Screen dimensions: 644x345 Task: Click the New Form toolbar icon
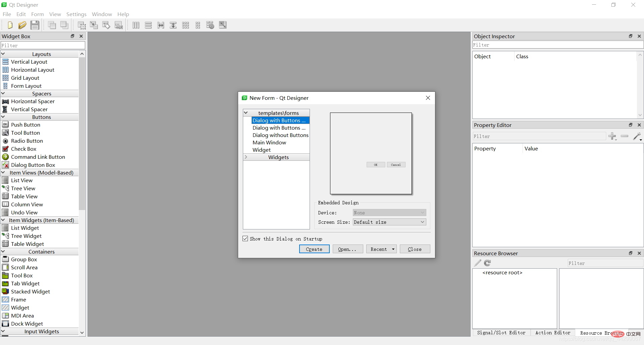click(x=10, y=25)
